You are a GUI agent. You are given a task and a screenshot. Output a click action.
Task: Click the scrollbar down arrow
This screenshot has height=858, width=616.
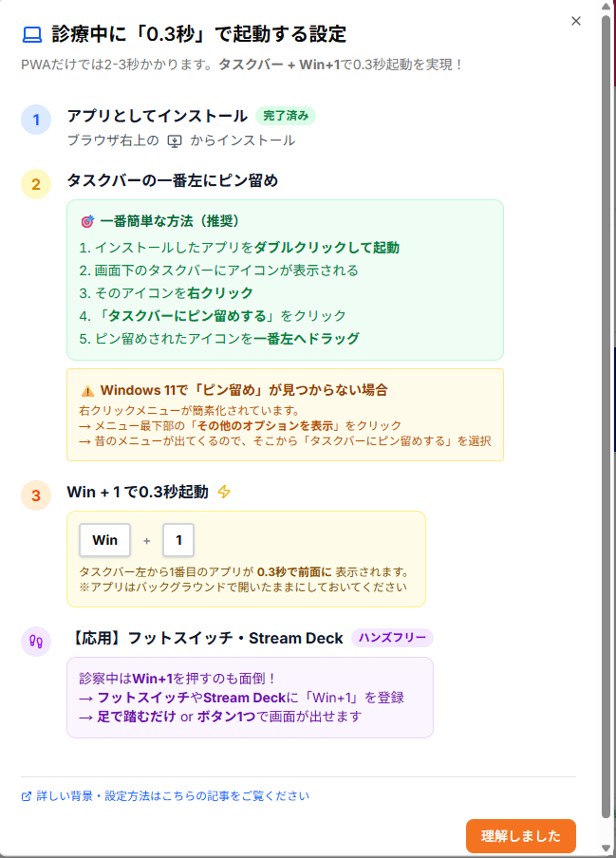pyautogui.click(x=607, y=850)
